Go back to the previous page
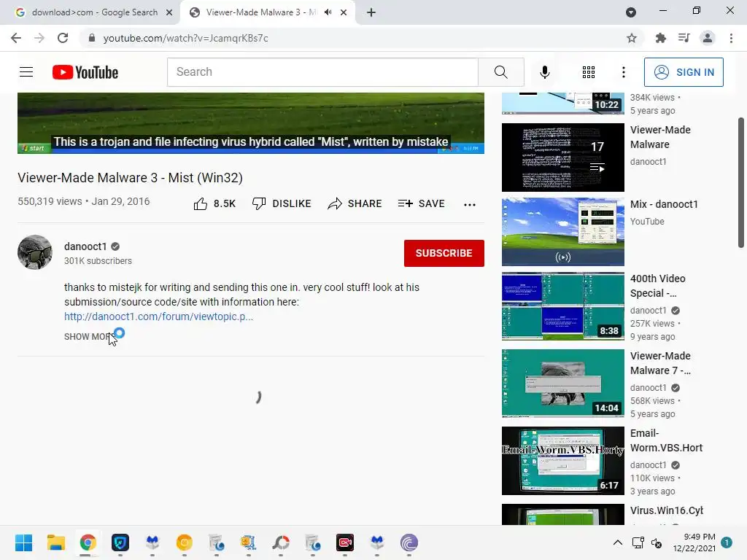This screenshot has width=747, height=560. tap(16, 38)
